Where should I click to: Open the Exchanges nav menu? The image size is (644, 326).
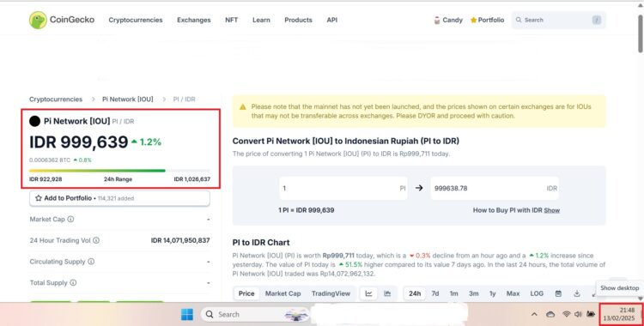coord(194,20)
